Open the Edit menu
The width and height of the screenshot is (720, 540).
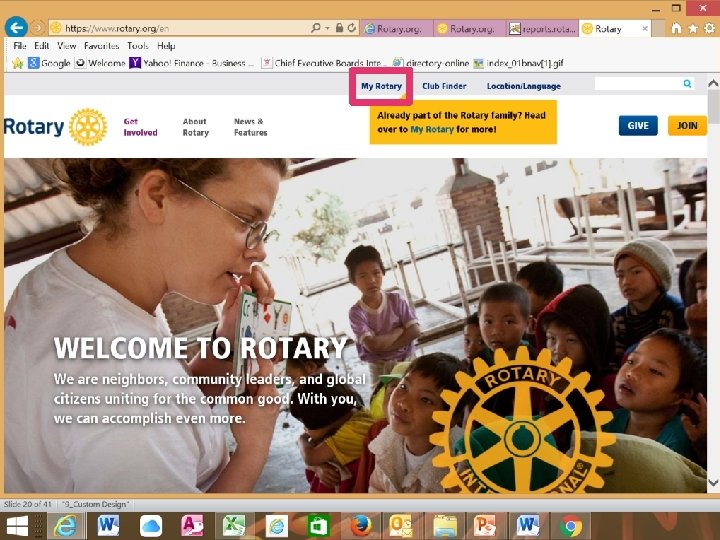(41, 45)
